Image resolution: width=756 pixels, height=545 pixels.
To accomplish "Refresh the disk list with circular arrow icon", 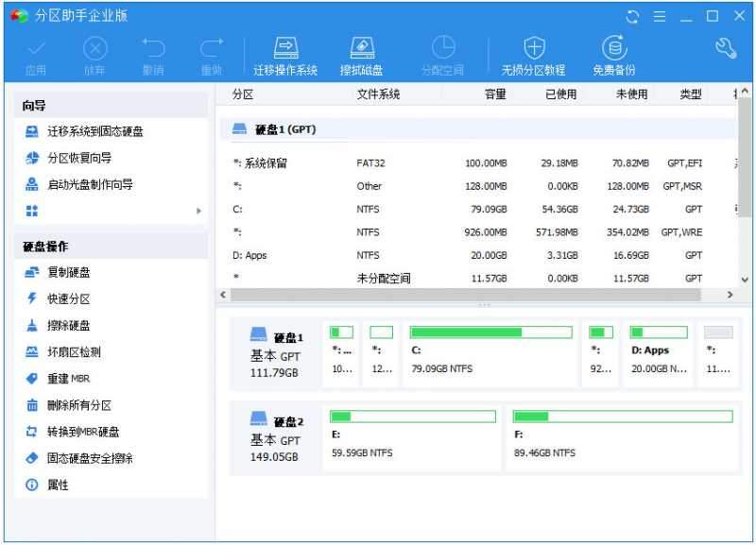I will click(x=630, y=16).
